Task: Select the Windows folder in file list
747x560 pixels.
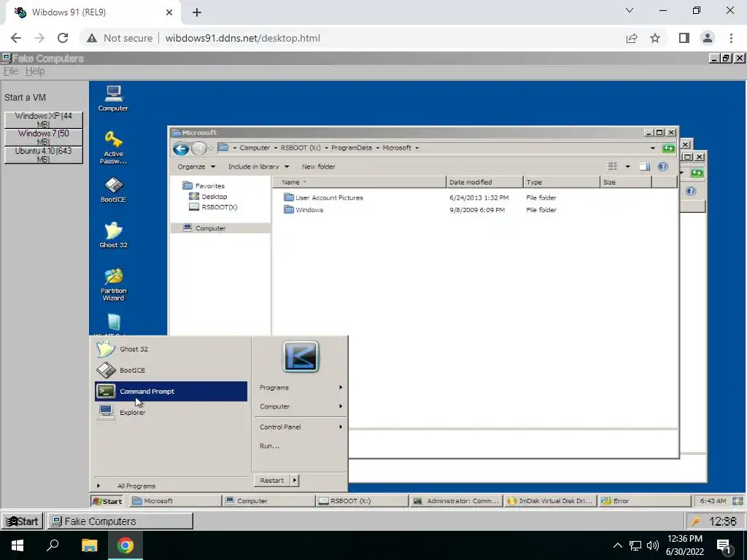Action: click(x=303, y=209)
